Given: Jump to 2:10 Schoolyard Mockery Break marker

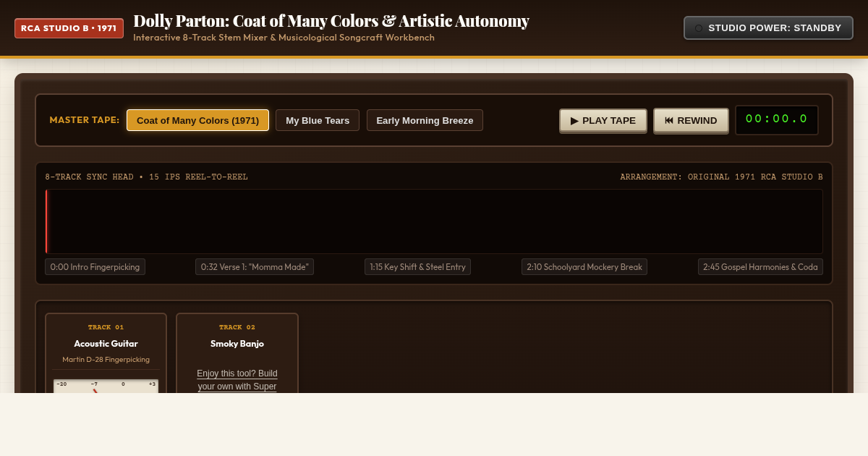Looking at the screenshot, I should coord(584,267).
